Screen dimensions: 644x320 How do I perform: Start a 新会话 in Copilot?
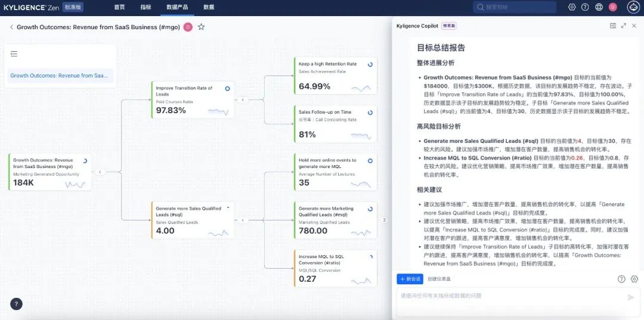point(410,279)
